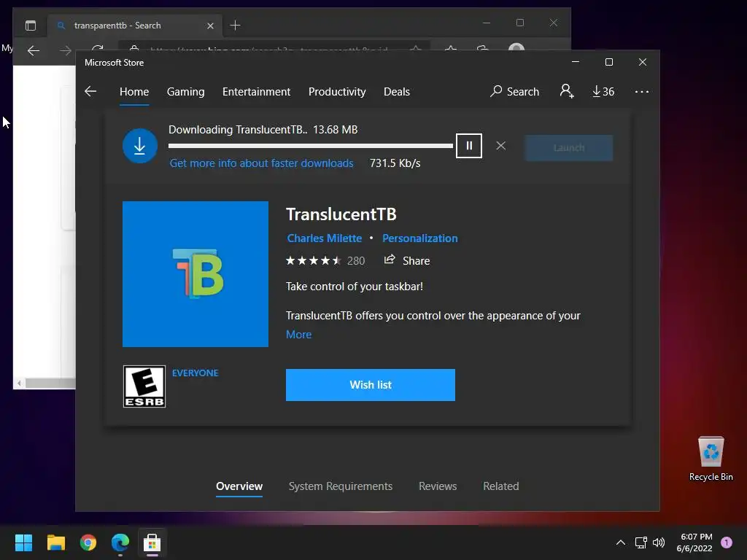
Task: Open Search in Microsoft Store
Action: click(x=514, y=91)
